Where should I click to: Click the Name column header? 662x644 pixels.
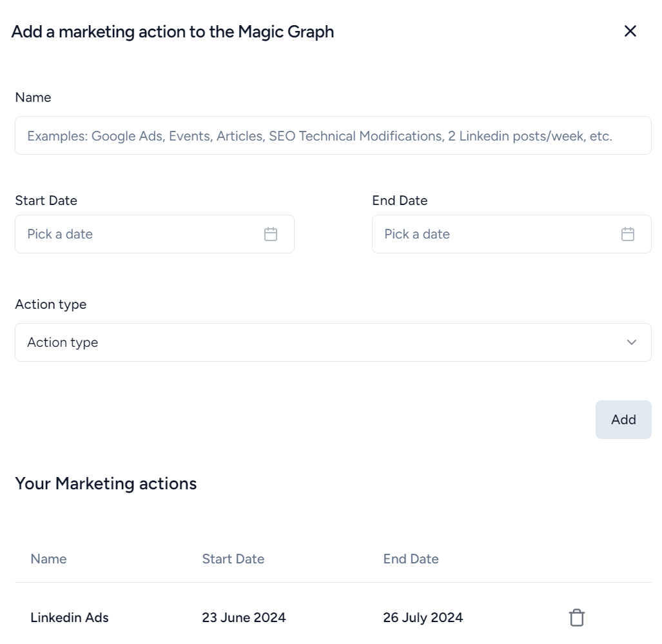click(x=48, y=559)
